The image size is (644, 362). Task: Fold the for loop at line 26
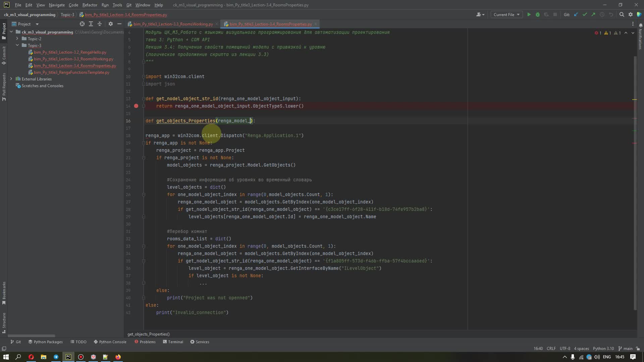[144, 194]
